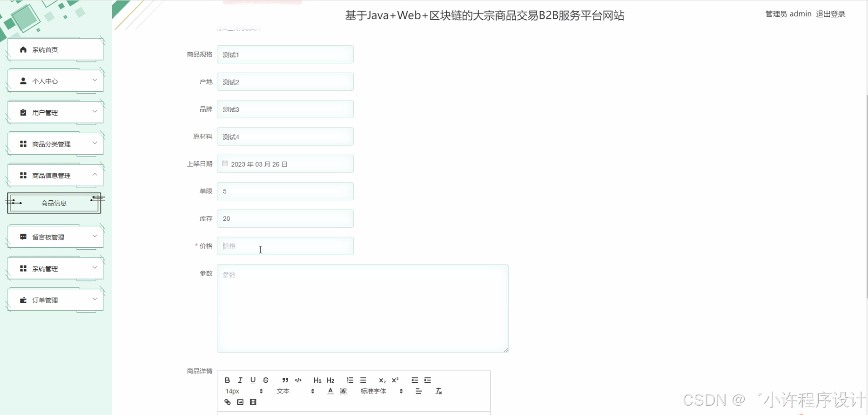
Task: Expand the 订单管理 sidebar section
Action: pos(55,300)
